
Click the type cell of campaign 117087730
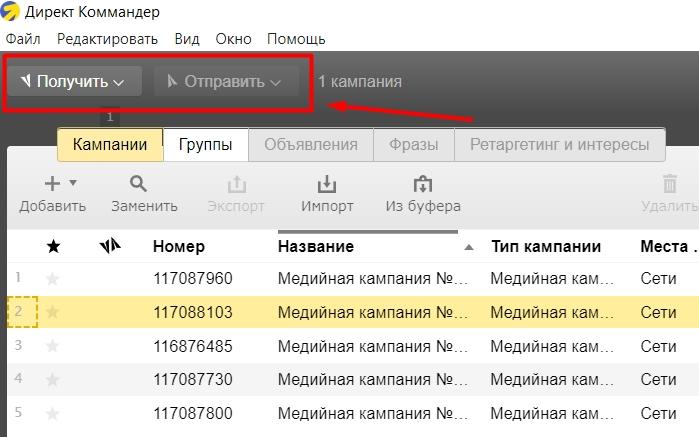(552, 380)
